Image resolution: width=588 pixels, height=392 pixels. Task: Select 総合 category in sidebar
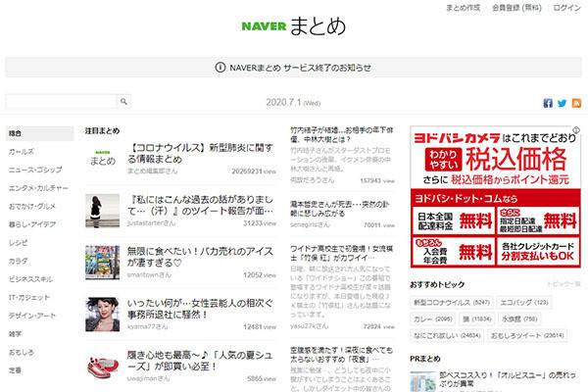click(x=40, y=133)
